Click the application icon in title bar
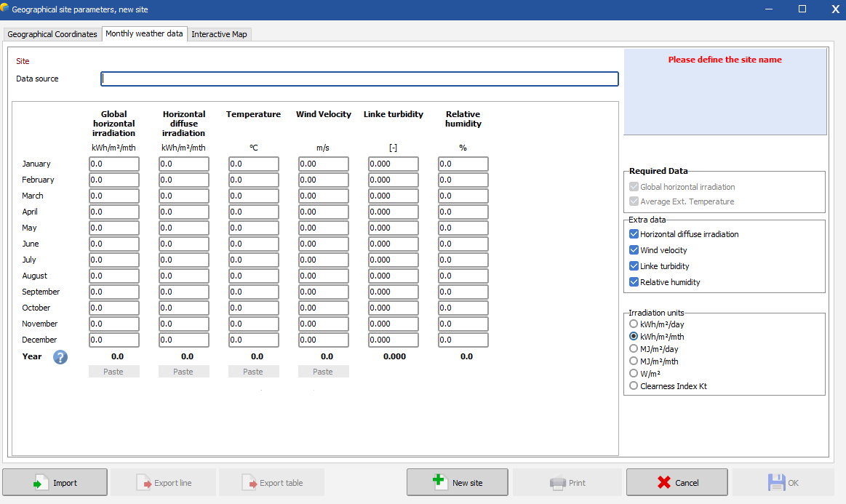Image resolution: width=846 pixels, height=504 pixels. click(6, 8)
